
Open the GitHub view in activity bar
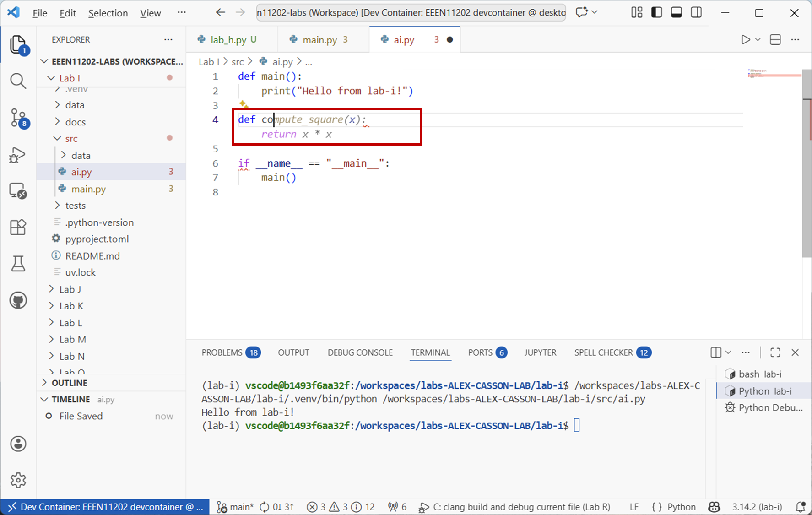point(18,301)
